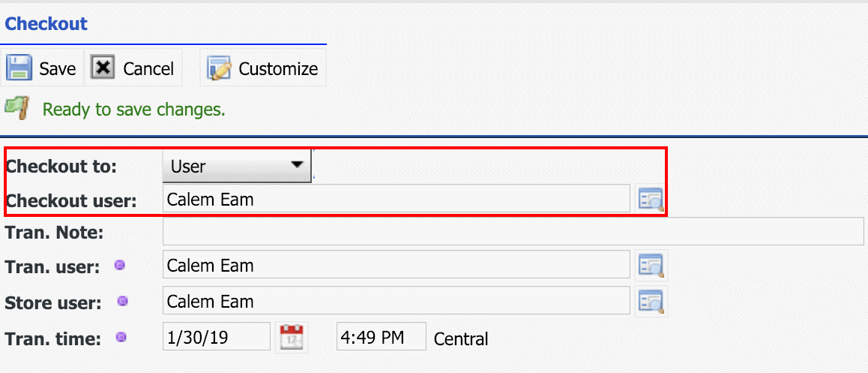Open the calendar picker for Tran. time
Image resolution: width=868 pixels, height=373 pixels.
[x=291, y=337]
